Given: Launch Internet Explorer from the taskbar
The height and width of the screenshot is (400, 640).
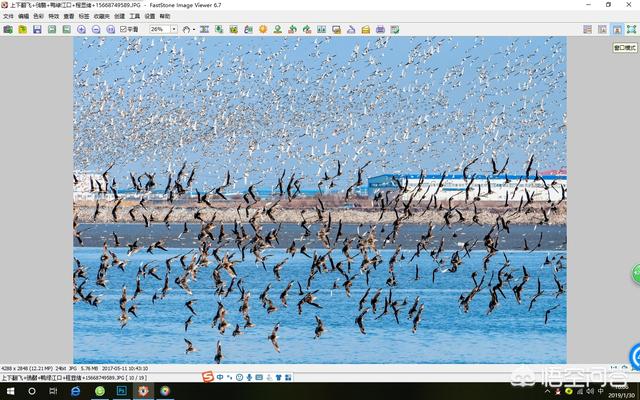Looking at the screenshot, I should 76,391.
